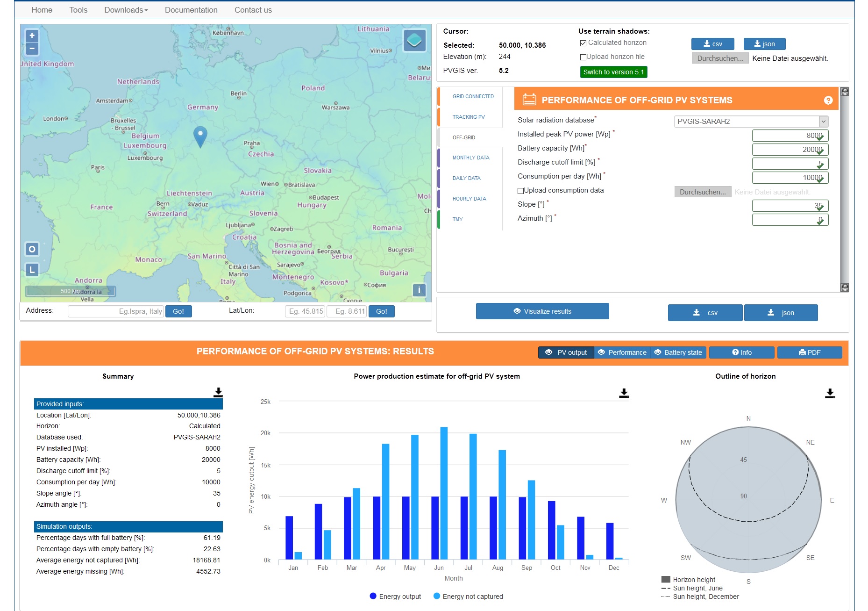Zoom in on the map
This screenshot has height=611, width=868.
click(x=32, y=36)
